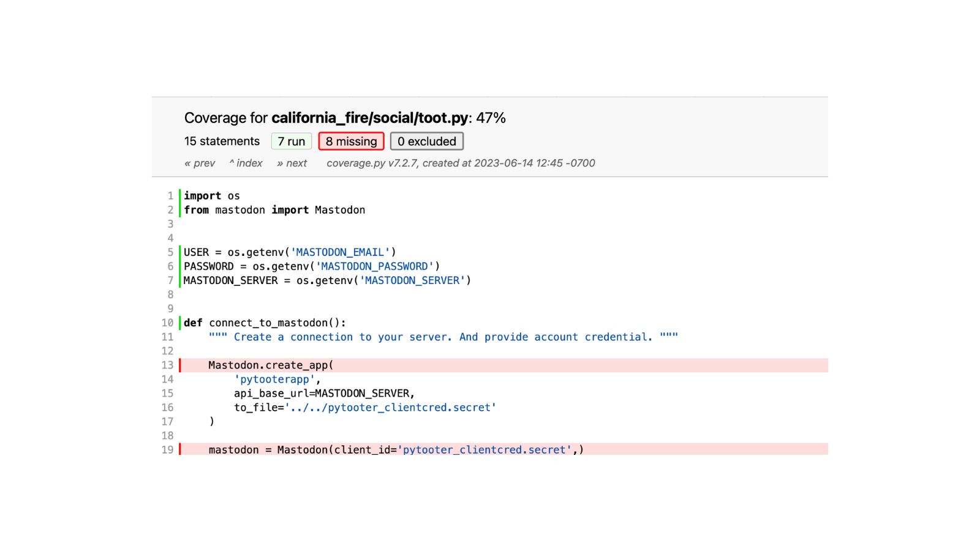
Task: Click line number 10 beside connect_to_mastodon
Action: point(168,323)
